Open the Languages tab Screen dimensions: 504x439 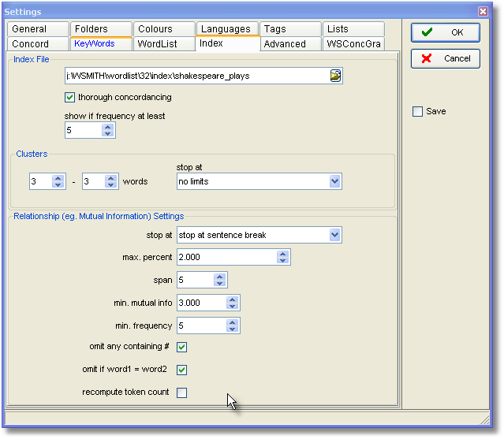click(227, 29)
